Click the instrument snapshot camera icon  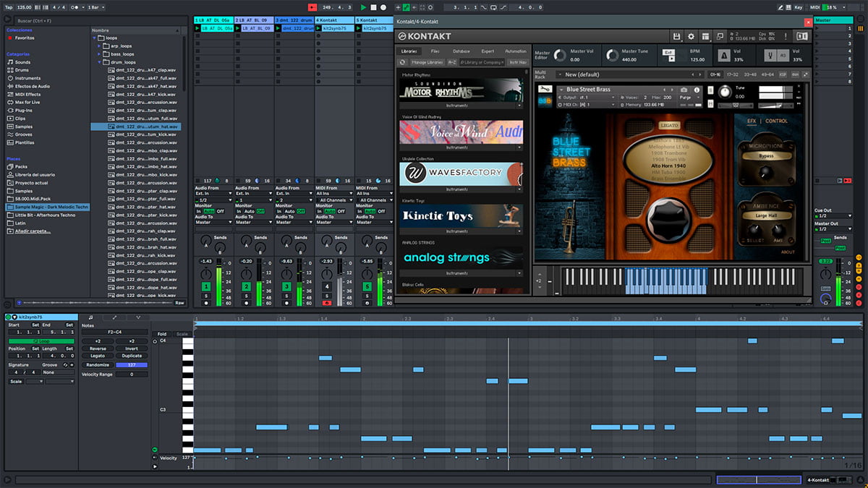684,89
